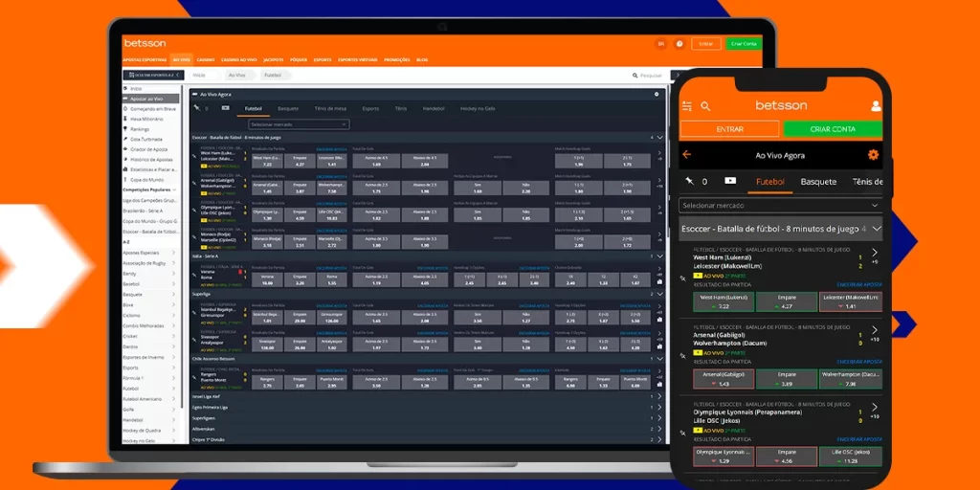Collapse Competições Populares in the sidebar
Viewport: 980px width, 490px height.
(x=174, y=189)
